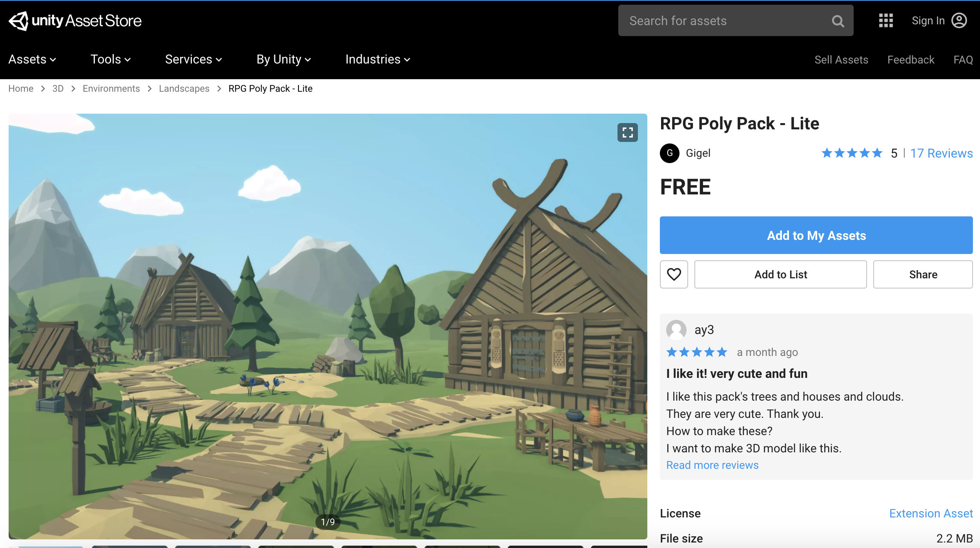
Task: Click the Gigel publisher avatar
Action: (x=670, y=153)
